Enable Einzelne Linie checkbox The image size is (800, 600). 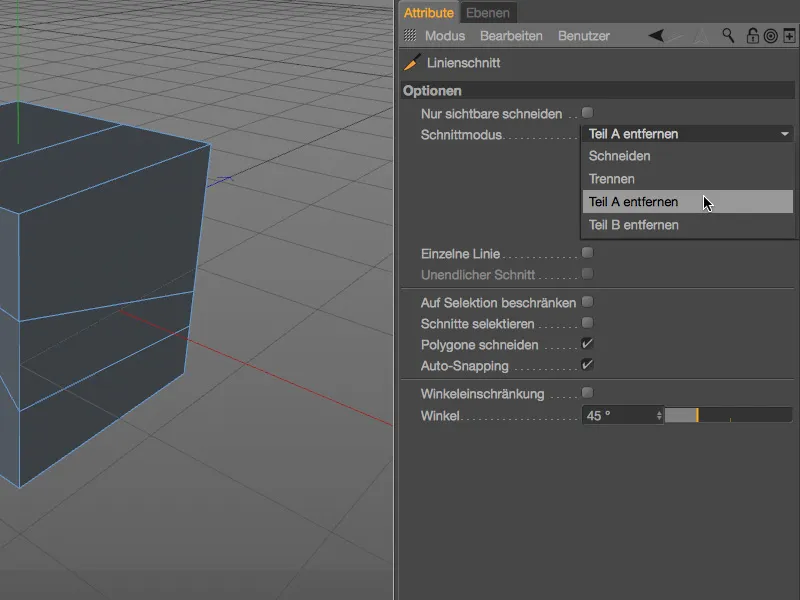coord(587,253)
